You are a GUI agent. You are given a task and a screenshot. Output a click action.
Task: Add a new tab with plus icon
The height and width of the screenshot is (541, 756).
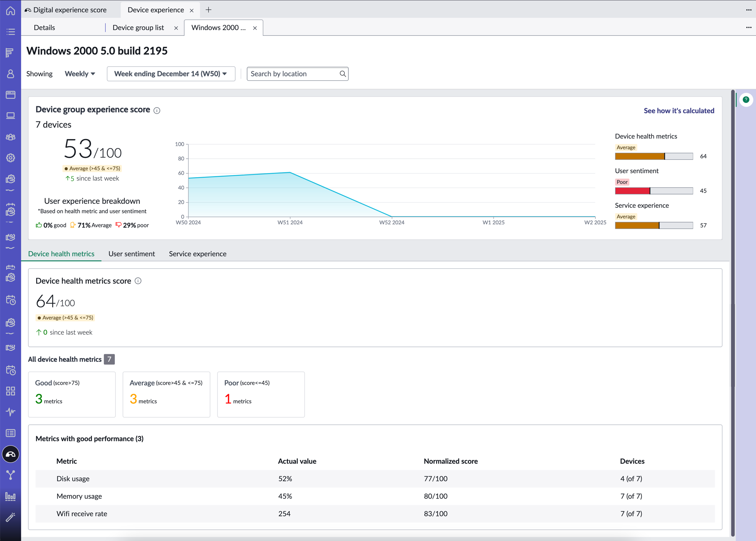coord(209,10)
